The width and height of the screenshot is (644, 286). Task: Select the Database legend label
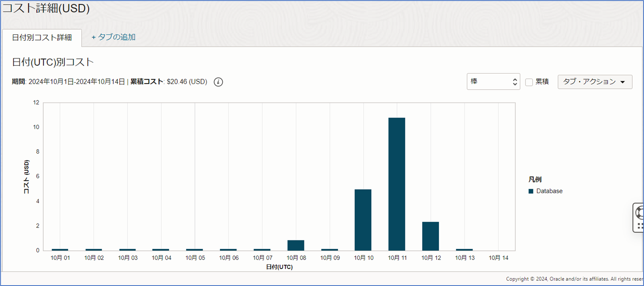(549, 191)
